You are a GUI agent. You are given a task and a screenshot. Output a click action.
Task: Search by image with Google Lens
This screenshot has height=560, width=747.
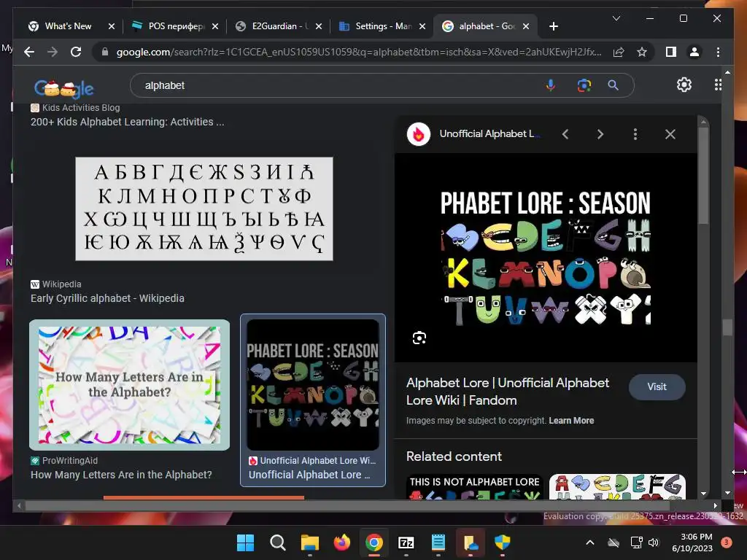584,85
